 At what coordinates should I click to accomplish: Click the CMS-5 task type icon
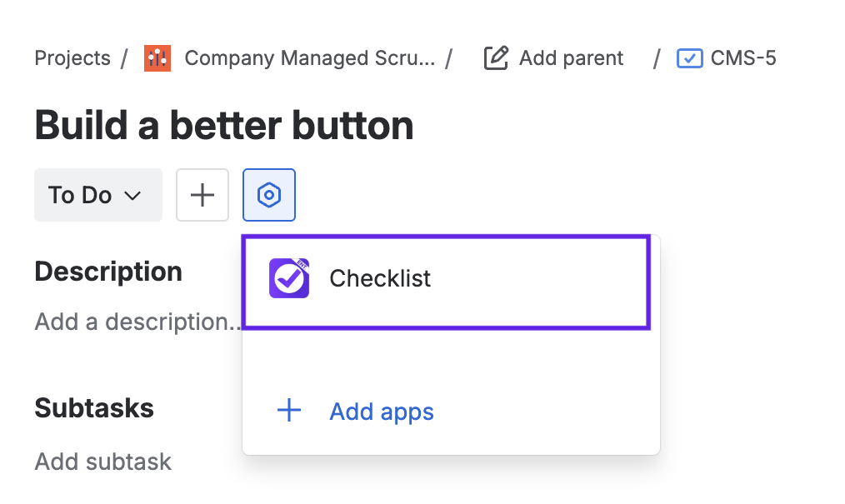point(690,58)
